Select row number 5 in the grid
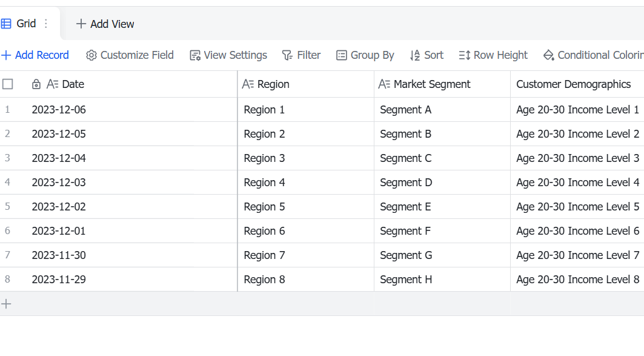Screen dimensions: 644x356 7,206
